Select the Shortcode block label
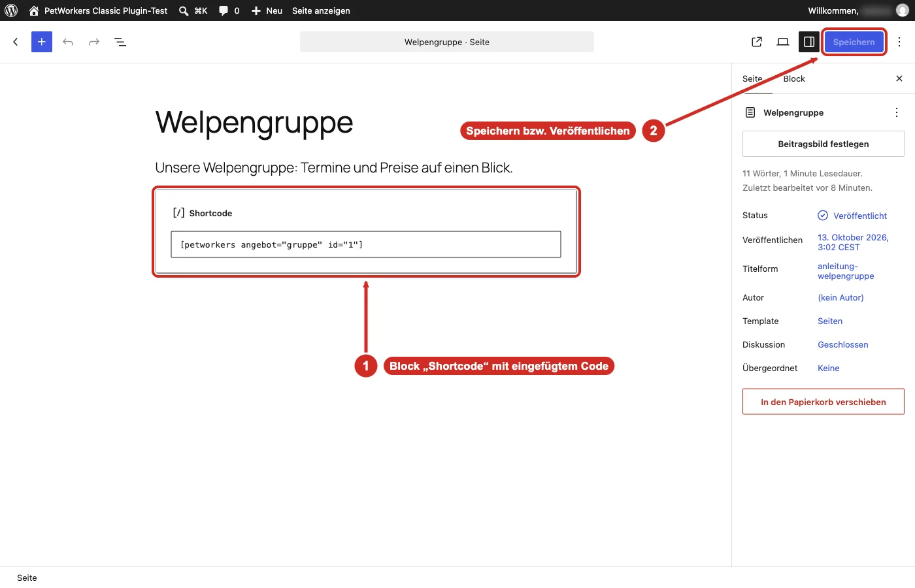This screenshot has width=915, height=588. tap(210, 213)
